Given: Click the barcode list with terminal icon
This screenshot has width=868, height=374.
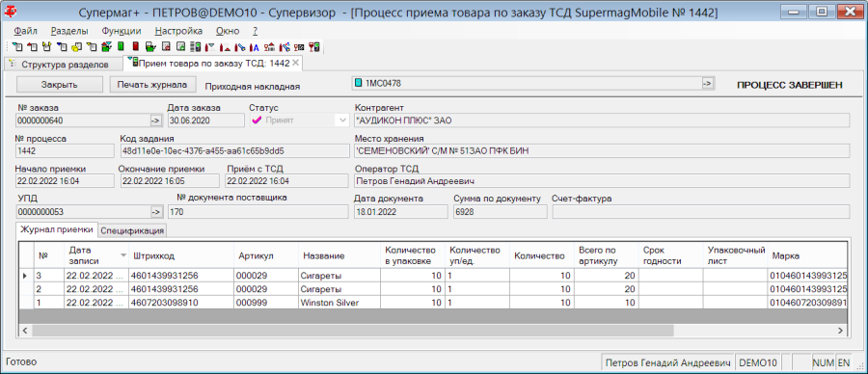Looking at the screenshot, I should [195, 46].
